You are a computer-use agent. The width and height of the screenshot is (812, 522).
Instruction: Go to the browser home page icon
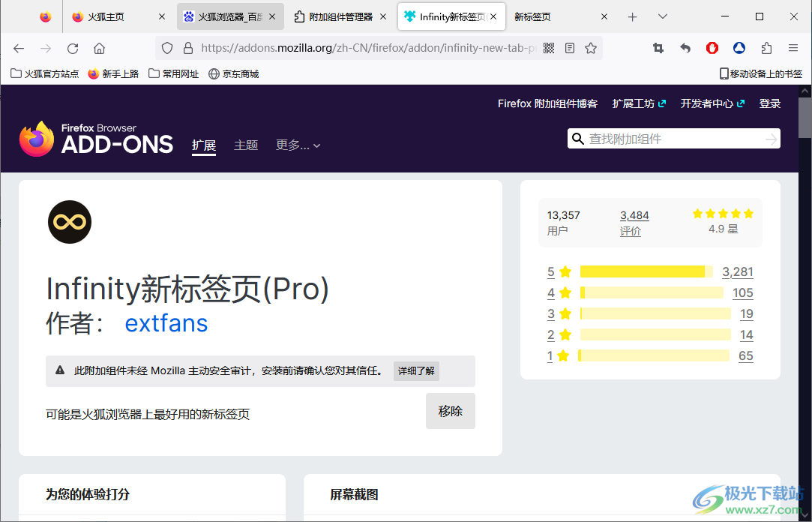(99, 48)
